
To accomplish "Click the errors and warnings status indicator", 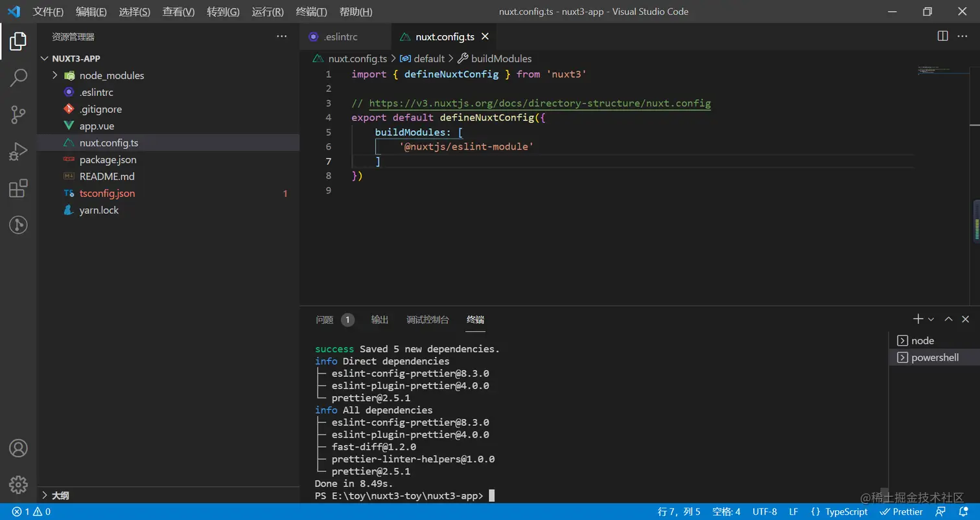I will pos(31,512).
